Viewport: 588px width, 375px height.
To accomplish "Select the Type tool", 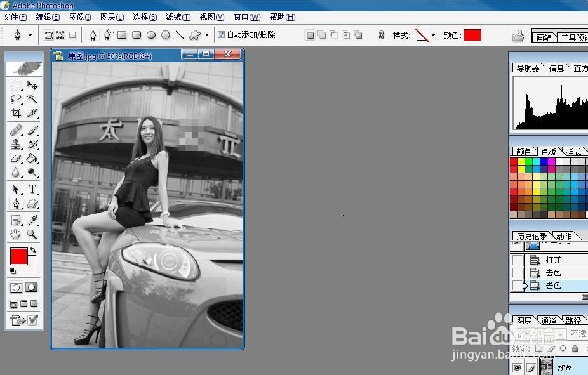I will (x=32, y=189).
